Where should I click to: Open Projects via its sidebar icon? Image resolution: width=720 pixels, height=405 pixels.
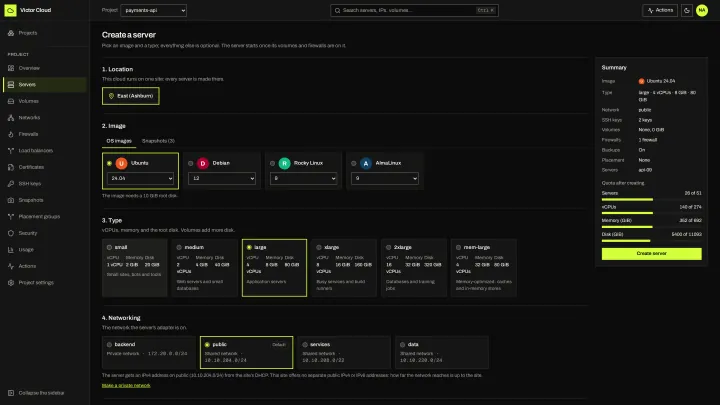tap(11, 33)
